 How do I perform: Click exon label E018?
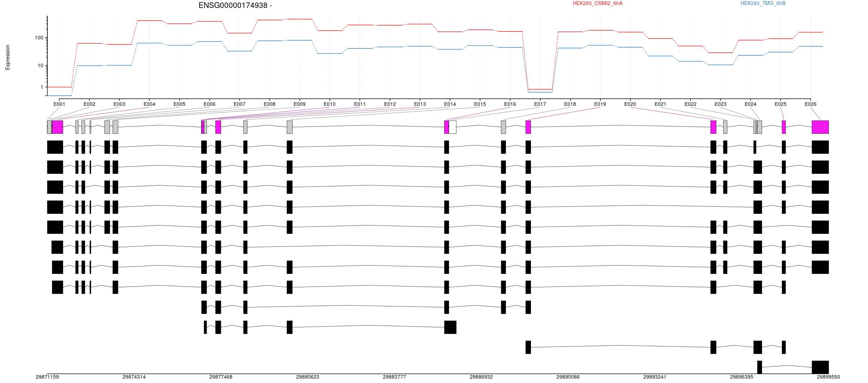click(570, 104)
